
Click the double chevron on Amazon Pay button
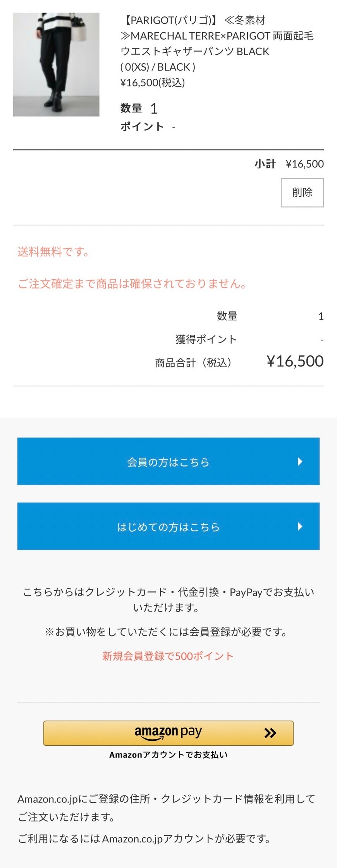(270, 733)
